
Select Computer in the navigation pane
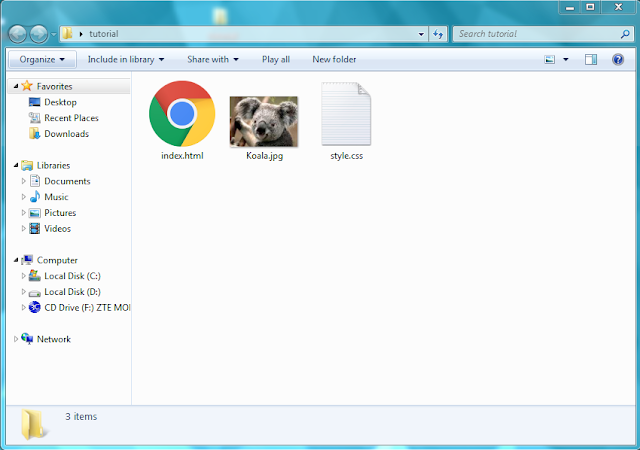click(57, 260)
